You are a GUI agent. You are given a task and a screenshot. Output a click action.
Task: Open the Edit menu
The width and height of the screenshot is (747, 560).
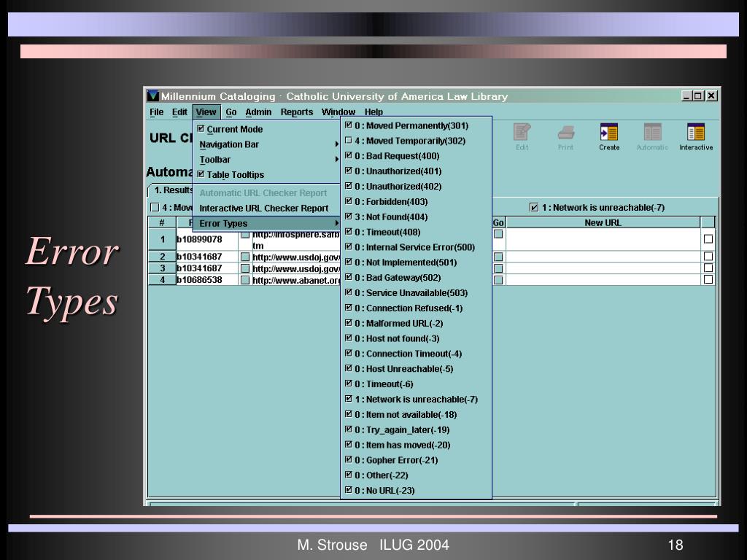pyautogui.click(x=179, y=112)
